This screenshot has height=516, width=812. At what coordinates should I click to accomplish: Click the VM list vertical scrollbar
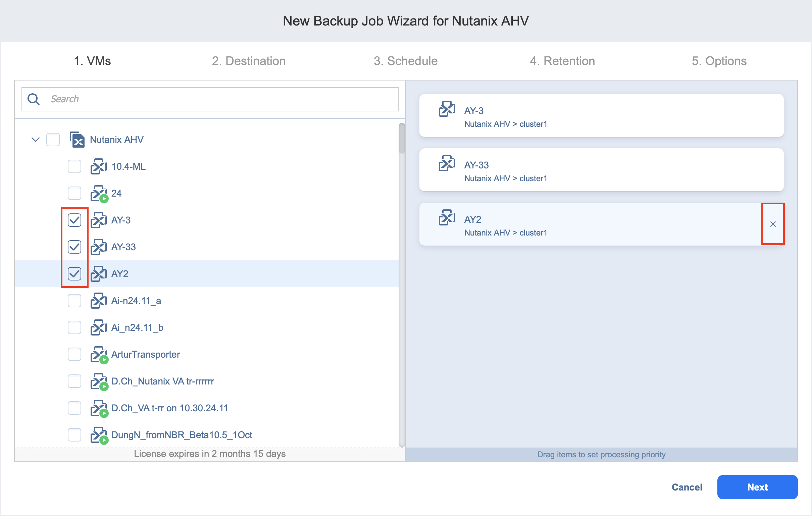click(x=401, y=138)
